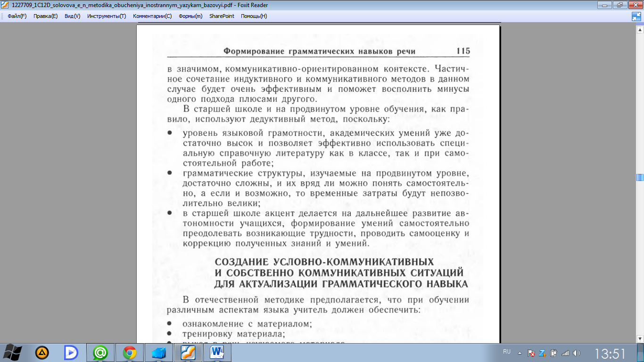Click the bullet text 'тренировку материала;'
This screenshot has width=644, height=362.
pos(233,334)
